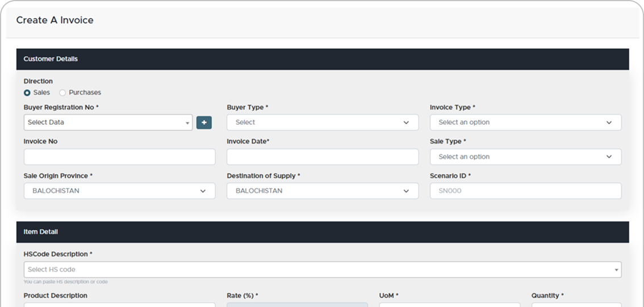Open Buyer Registration No dropdown

(x=108, y=122)
